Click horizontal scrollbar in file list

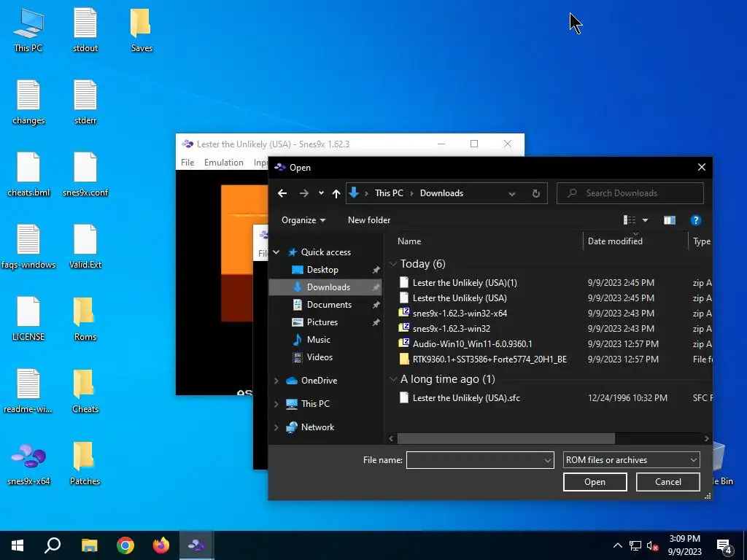(x=506, y=438)
